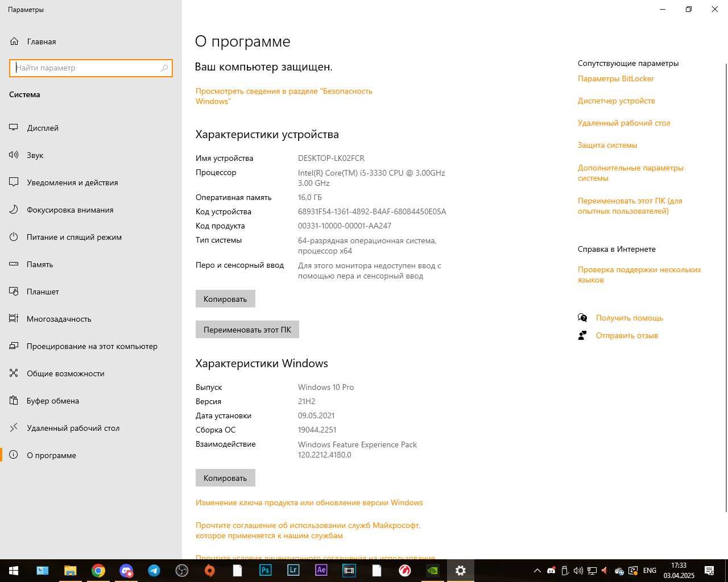The height and width of the screenshot is (582, 728).
Task: Open Telegram from the taskbar
Action: (154, 571)
